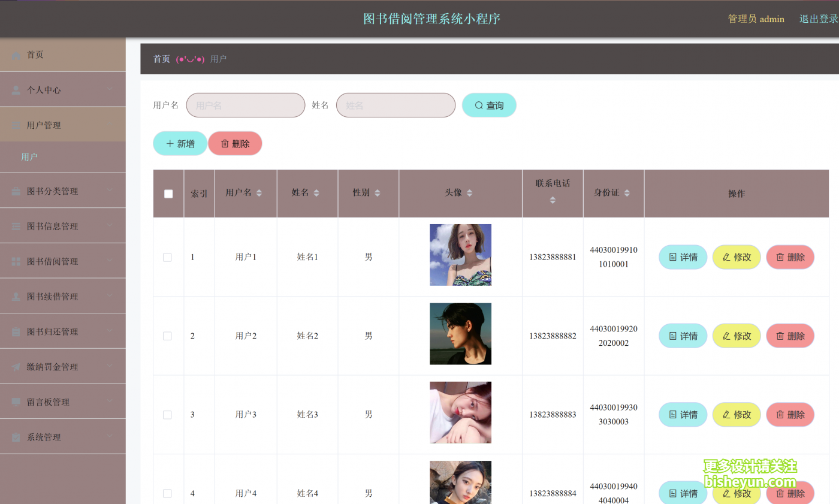839x504 pixels.
Task: Click 修改 for 用户2
Action: click(x=737, y=336)
